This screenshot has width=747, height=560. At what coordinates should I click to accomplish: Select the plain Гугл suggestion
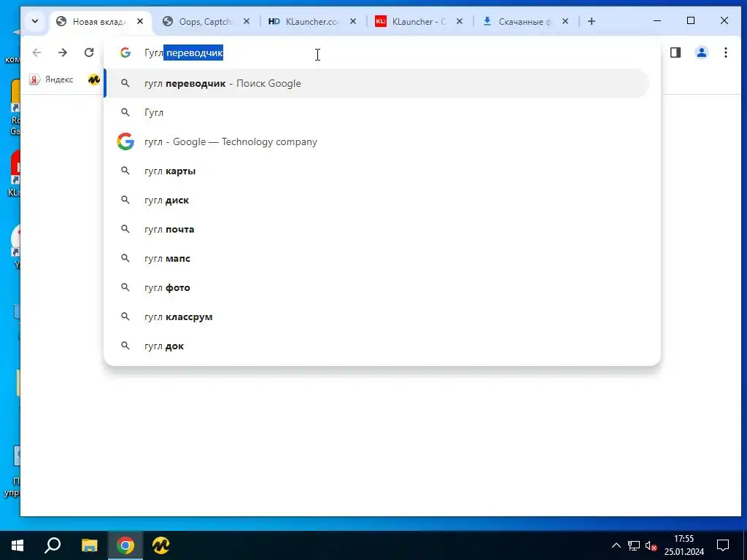376,112
